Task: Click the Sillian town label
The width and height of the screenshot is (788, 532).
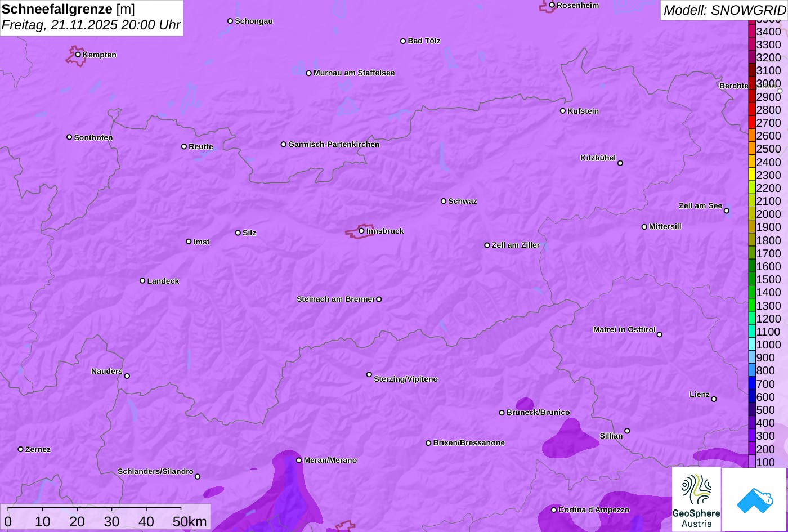Action: point(611,436)
